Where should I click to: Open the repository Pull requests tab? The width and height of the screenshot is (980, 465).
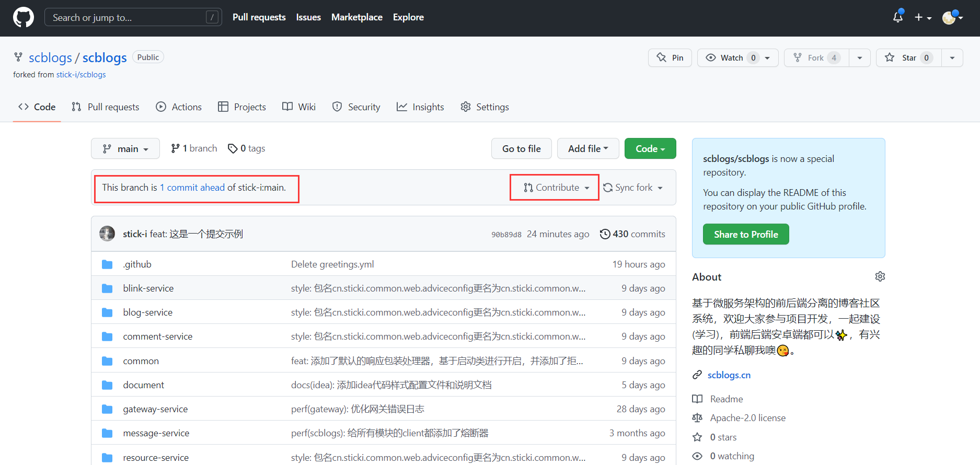point(106,107)
